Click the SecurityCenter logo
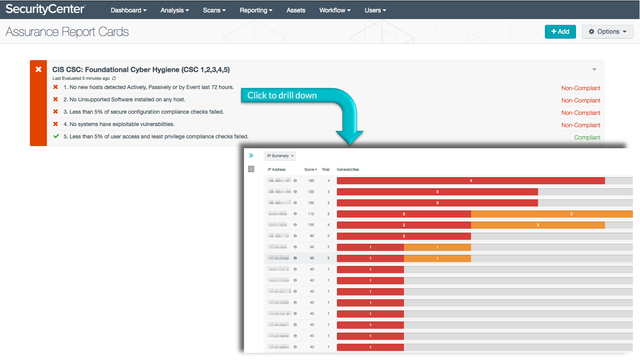 45,9
